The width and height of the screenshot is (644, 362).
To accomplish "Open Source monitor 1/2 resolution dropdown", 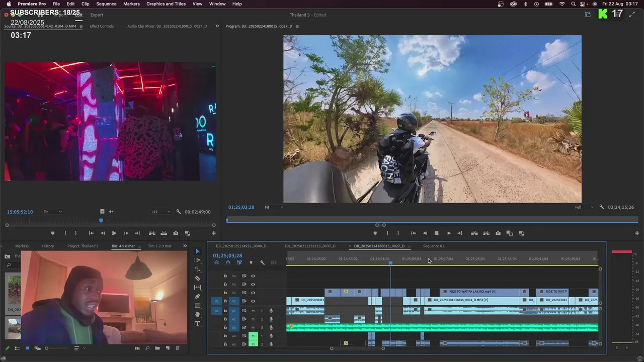I will (161, 212).
